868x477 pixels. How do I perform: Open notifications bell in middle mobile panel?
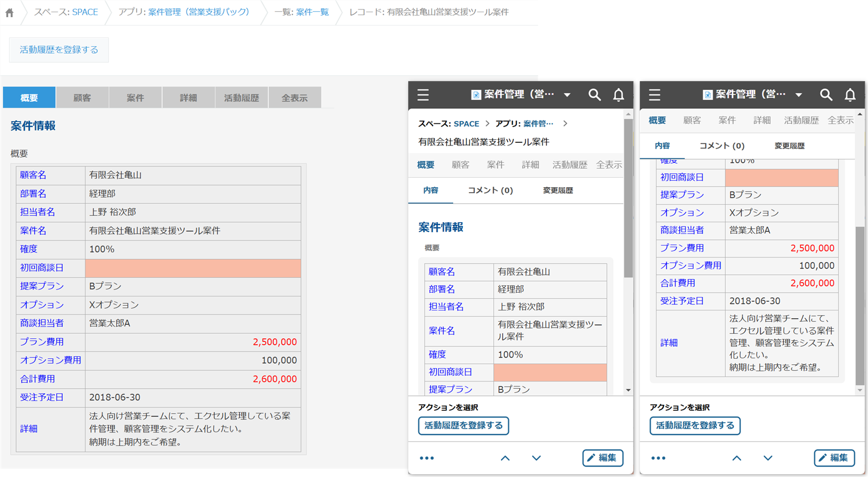pos(618,95)
